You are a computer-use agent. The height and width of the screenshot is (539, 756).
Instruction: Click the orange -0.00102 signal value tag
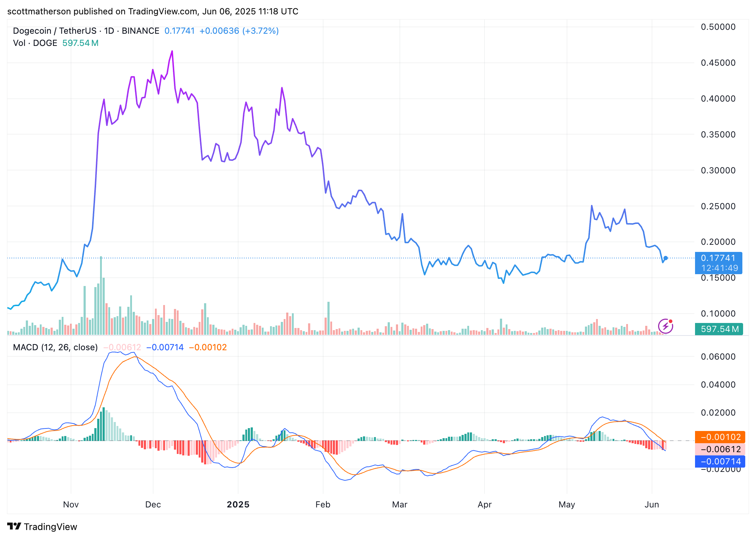pos(720,437)
